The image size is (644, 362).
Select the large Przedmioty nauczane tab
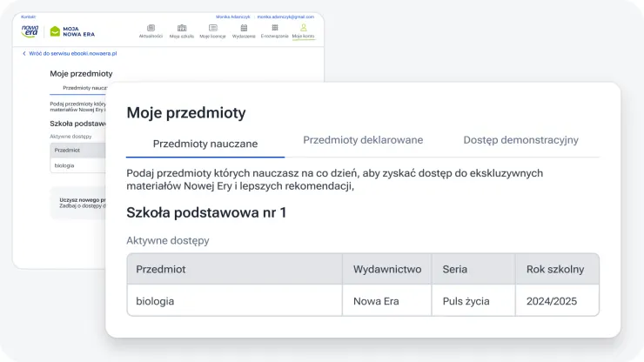pos(205,144)
